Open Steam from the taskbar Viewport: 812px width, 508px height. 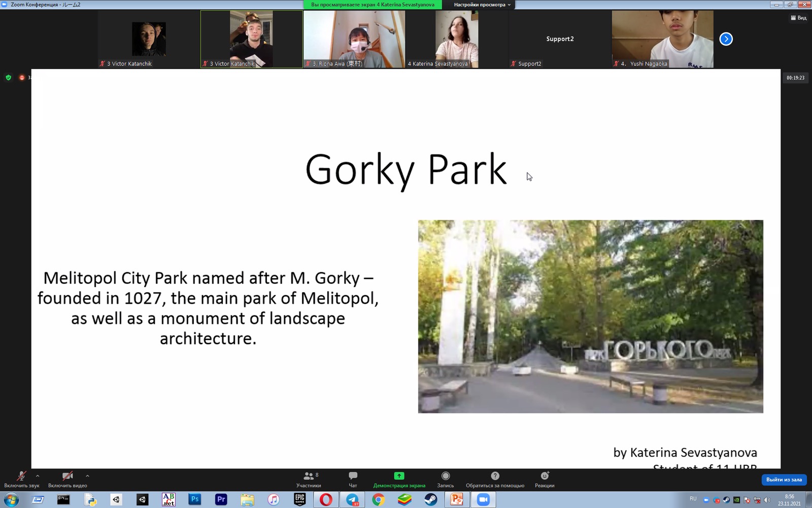pyautogui.click(x=430, y=500)
